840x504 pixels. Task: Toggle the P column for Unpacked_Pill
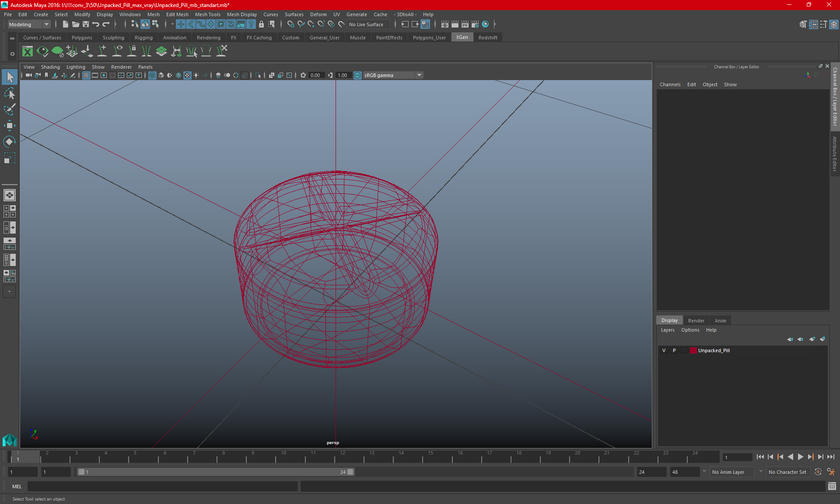pos(674,350)
